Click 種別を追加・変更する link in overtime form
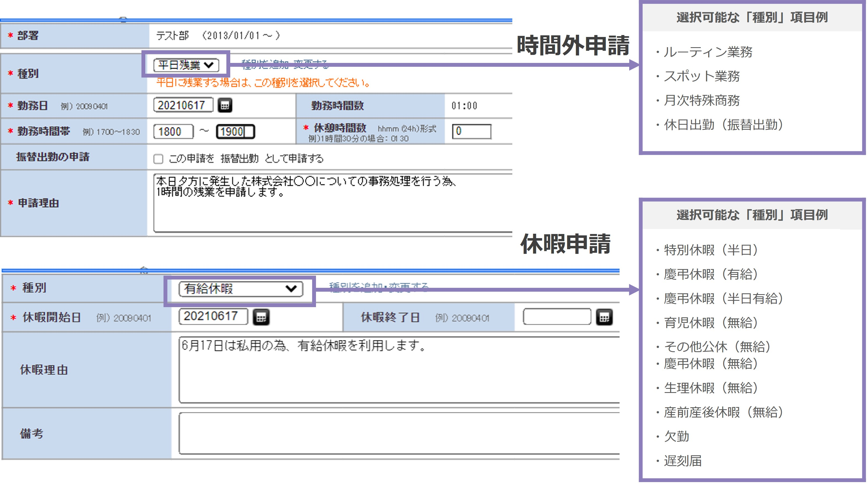Image resolution: width=868 pixels, height=484 pixels. pyautogui.click(x=285, y=64)
